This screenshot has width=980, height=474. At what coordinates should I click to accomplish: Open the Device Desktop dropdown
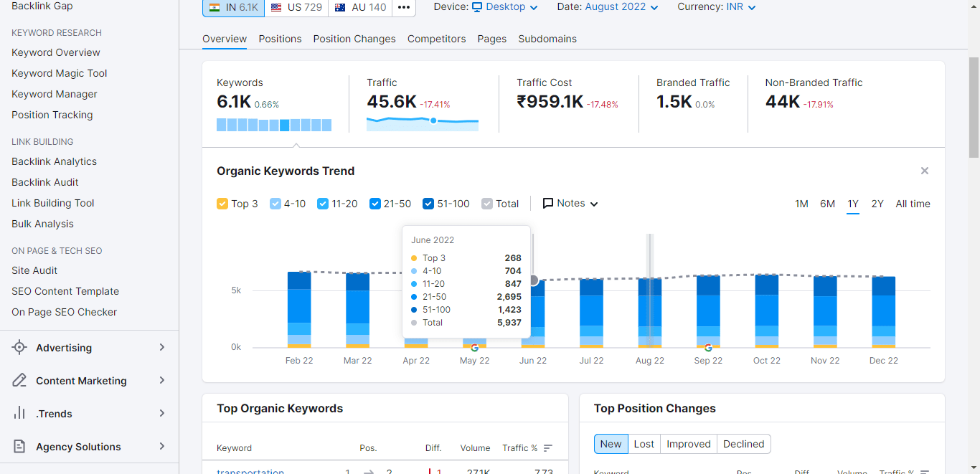click(504, 7)
